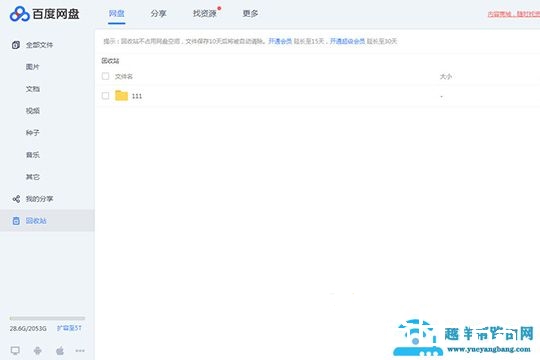Show 文档 category in sidebar
This screenshot has height=360, width=540.
pos(33,89)
